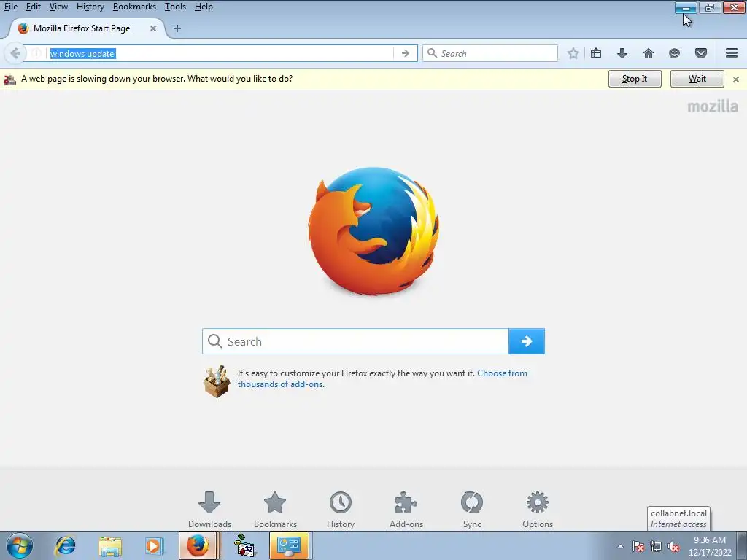Submit the start page search with the blue arrow
This screenshot has width=747, height=560.
527,341
